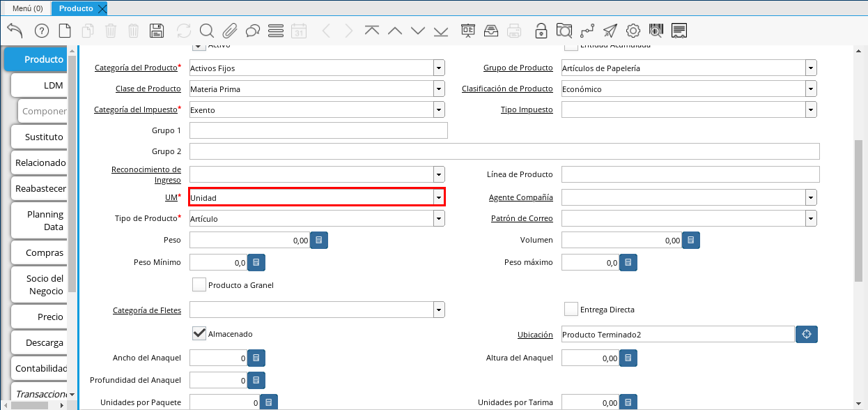
Task: Open zoom across folder-magnifier icon
Action: pos(564,31)
